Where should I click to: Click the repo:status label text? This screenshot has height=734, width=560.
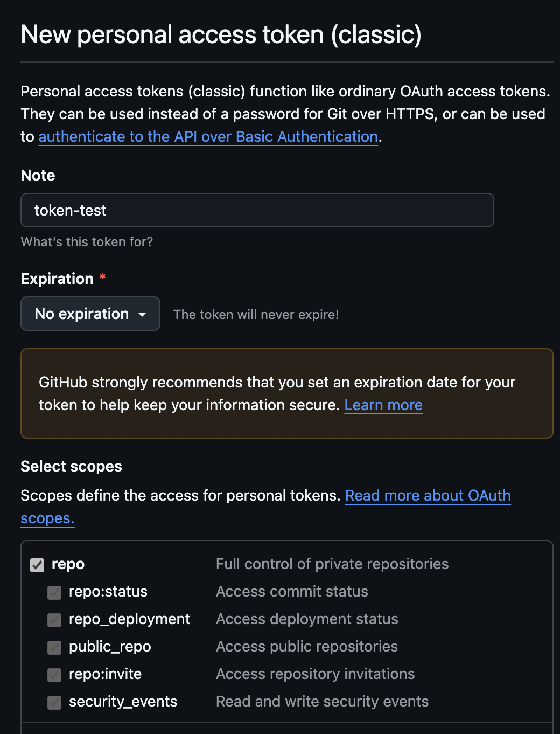pos(108,592)
